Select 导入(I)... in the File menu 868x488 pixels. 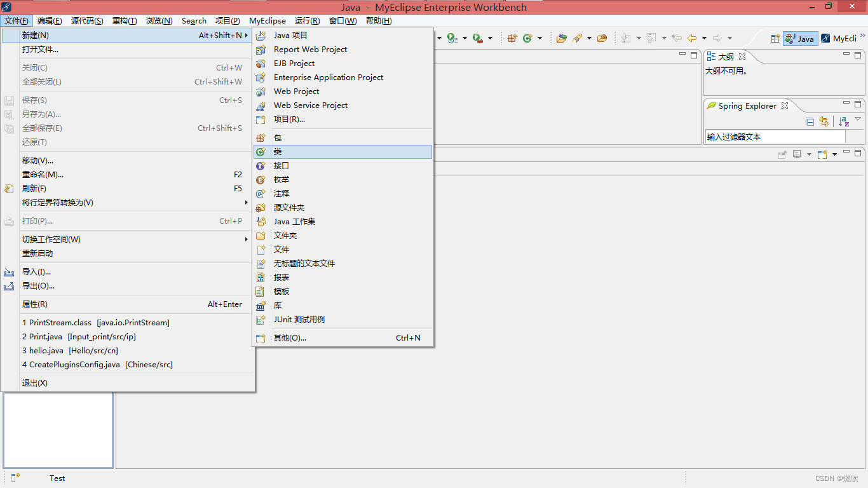coord(127,271)
